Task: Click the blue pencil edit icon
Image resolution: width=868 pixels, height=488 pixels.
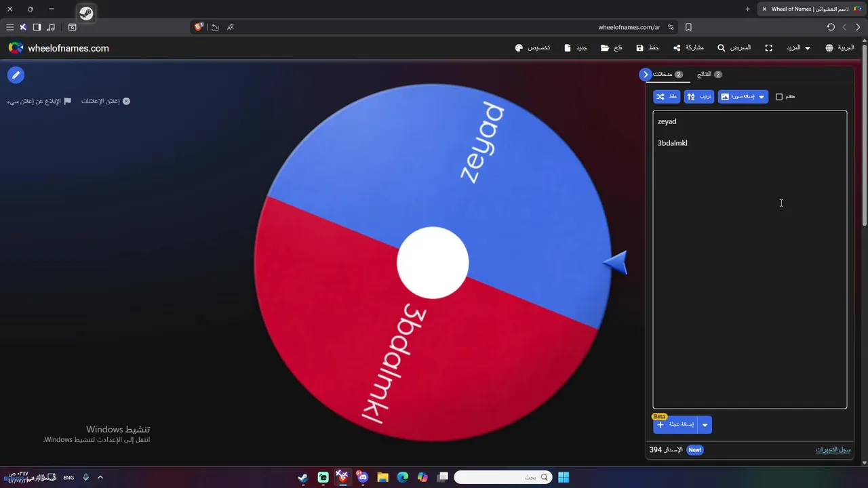Action: point(16,75)
